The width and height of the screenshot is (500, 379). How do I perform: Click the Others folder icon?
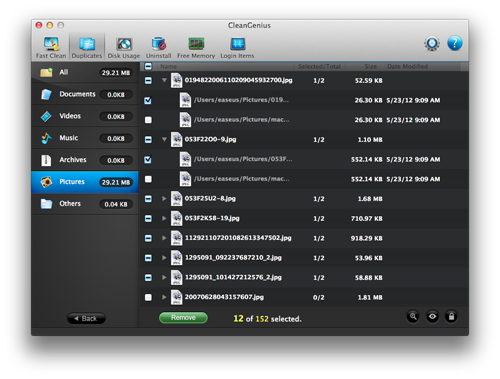click(x=46, y=204)
